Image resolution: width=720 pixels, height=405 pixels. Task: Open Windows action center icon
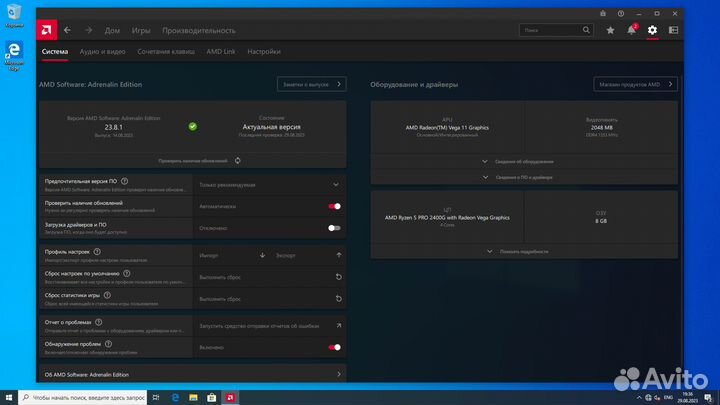[709, 398]
